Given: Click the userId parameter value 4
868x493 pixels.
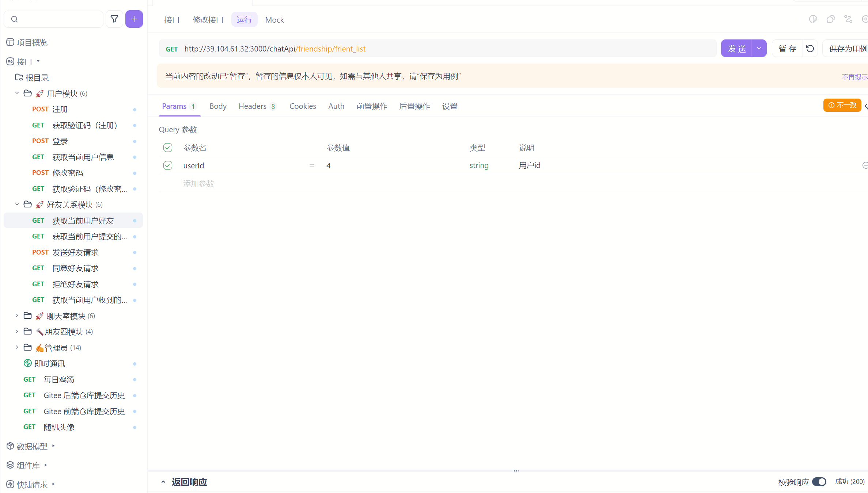Looking at the screenshot, I should (329, 166).
